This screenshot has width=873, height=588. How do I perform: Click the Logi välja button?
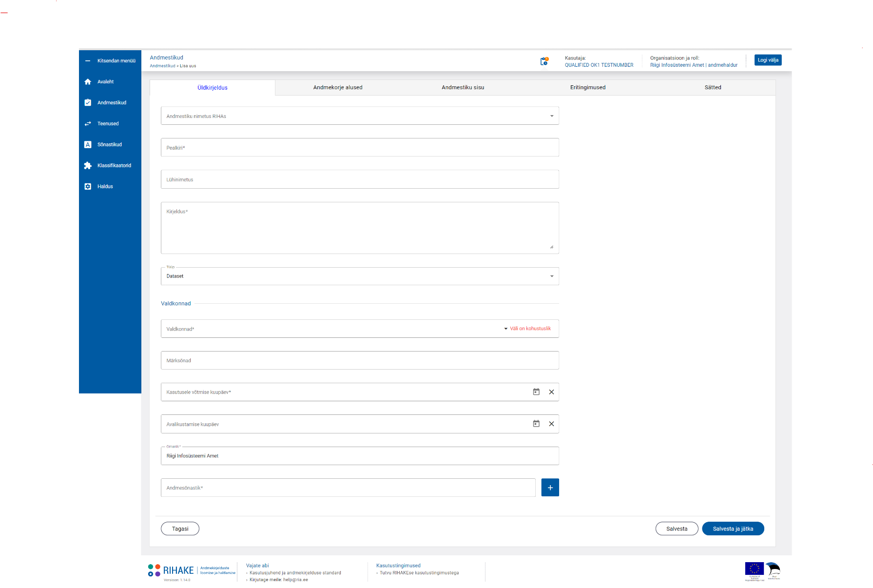click(768, 60)
